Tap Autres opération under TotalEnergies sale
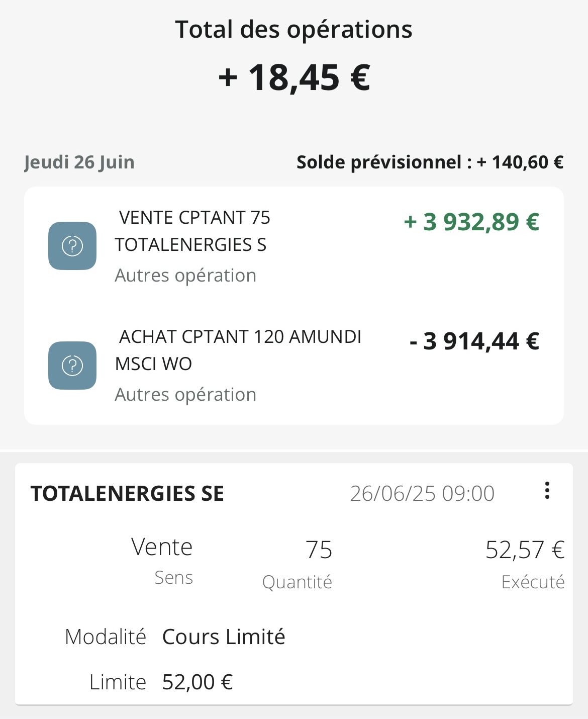 click(185, 276)
